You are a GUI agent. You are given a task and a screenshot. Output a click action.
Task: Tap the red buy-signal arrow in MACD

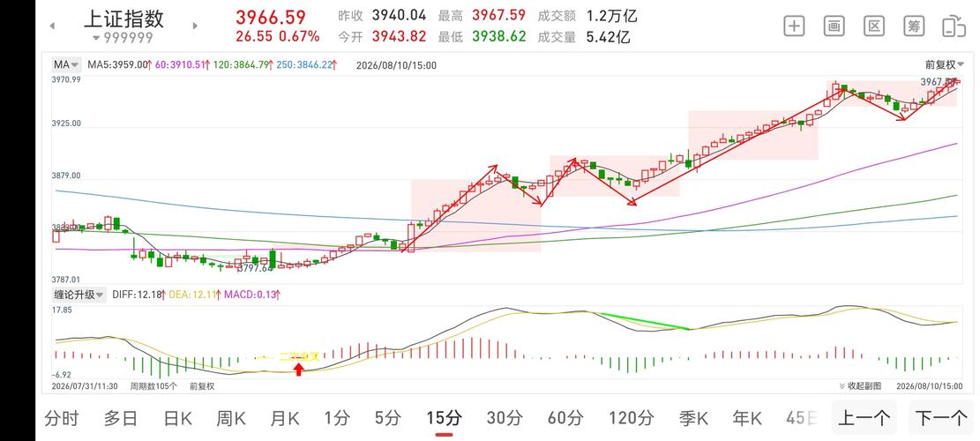click(299, 370)
